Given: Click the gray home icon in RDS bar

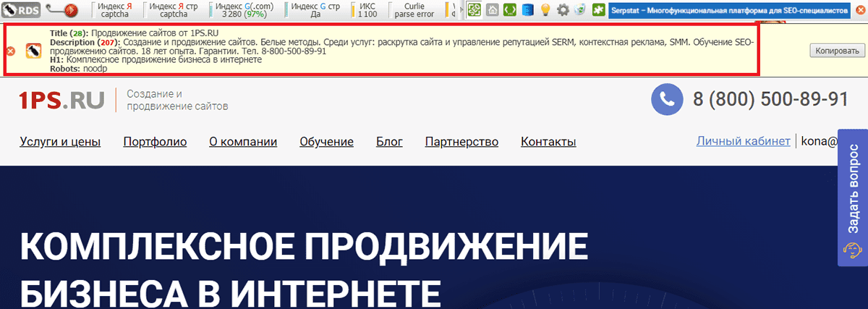Looking at the screenshot, I should tap(493, 10).
